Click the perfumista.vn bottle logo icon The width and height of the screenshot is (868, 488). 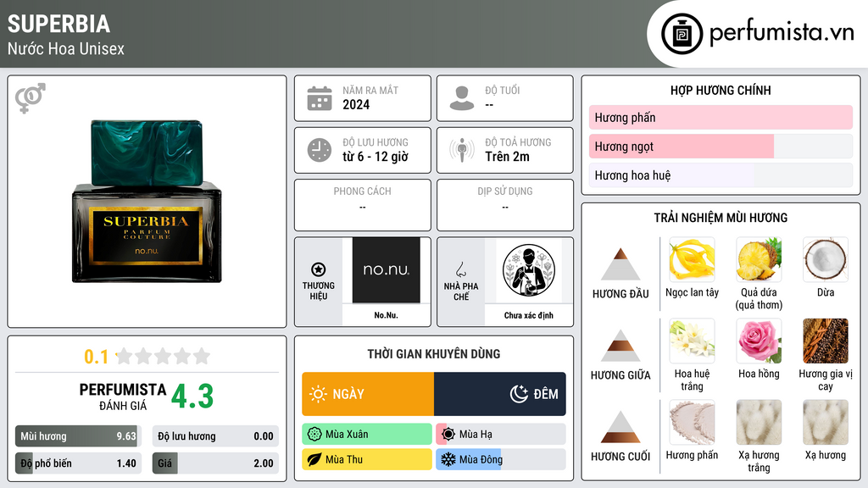[682, 34]
